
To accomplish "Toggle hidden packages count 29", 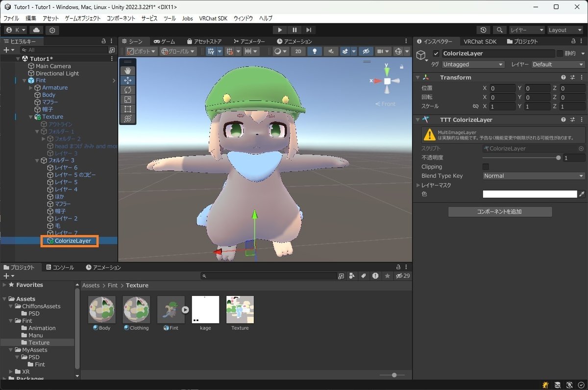I will (403, 276).
